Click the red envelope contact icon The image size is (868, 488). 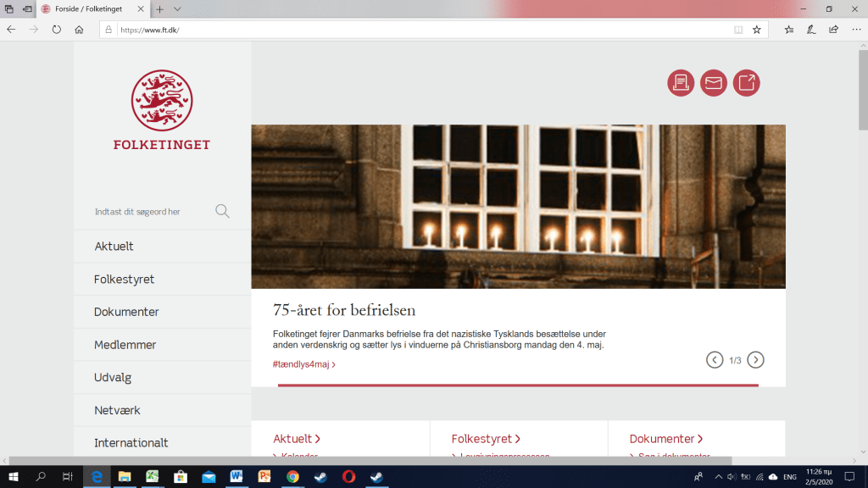pos(714,83)
